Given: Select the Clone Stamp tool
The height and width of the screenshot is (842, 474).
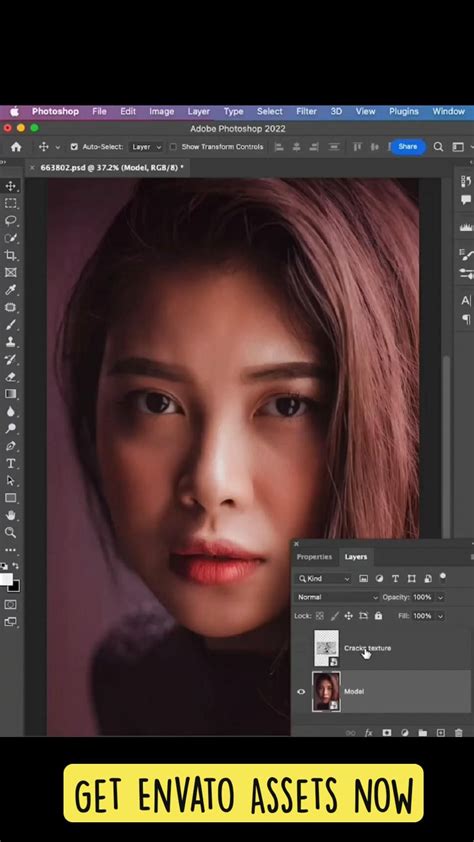Looking at the screenshot, I should coord(10,342).
